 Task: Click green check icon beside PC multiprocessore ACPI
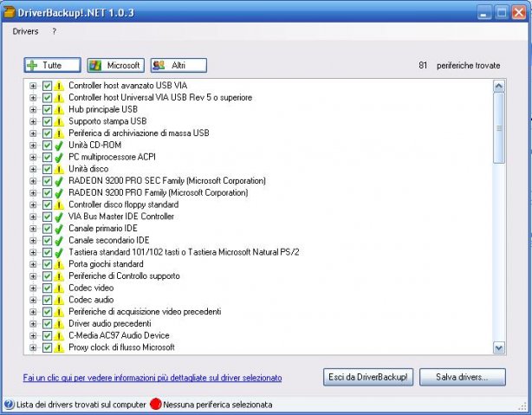[x=59, y=157]
